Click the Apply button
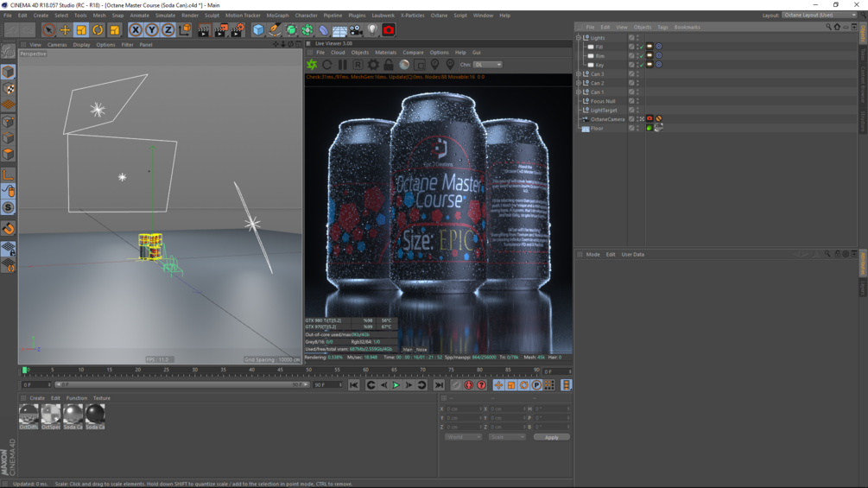This screenshot has width=868, height=488. 551,437
